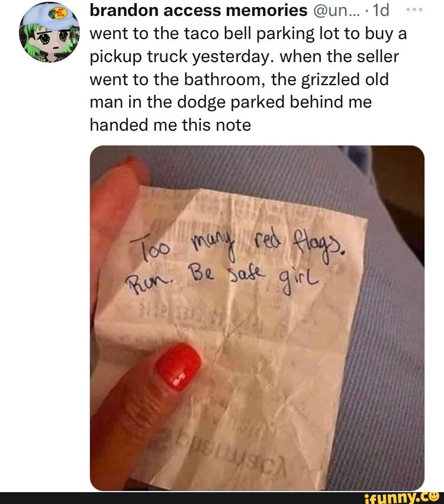Click the smiley face in ifunny logo

coord(435,497)
